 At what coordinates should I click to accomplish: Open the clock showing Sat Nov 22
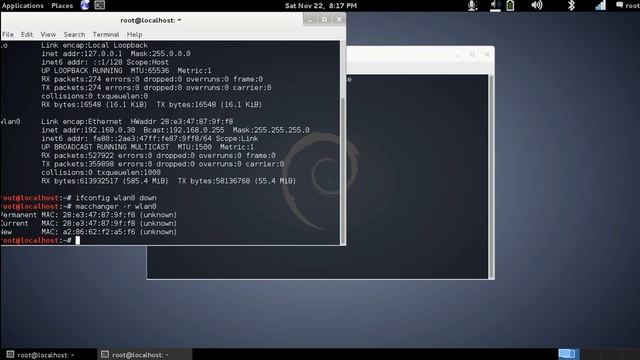tap(321, 6)
